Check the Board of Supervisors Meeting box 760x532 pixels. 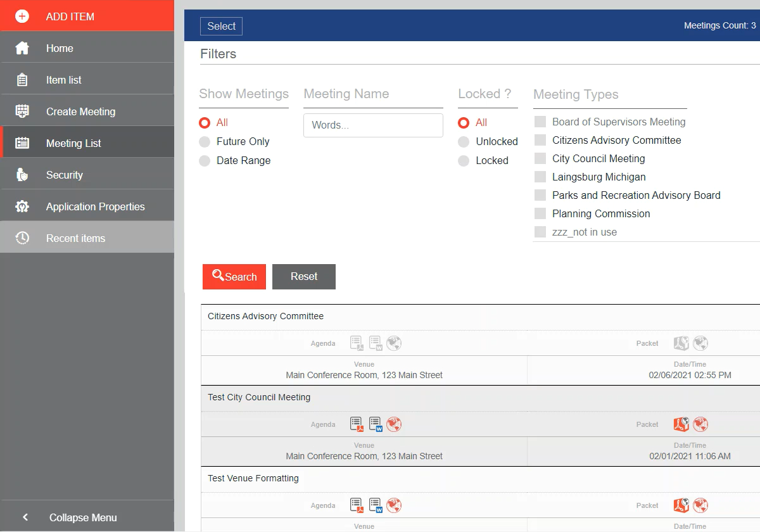(540, 122)
